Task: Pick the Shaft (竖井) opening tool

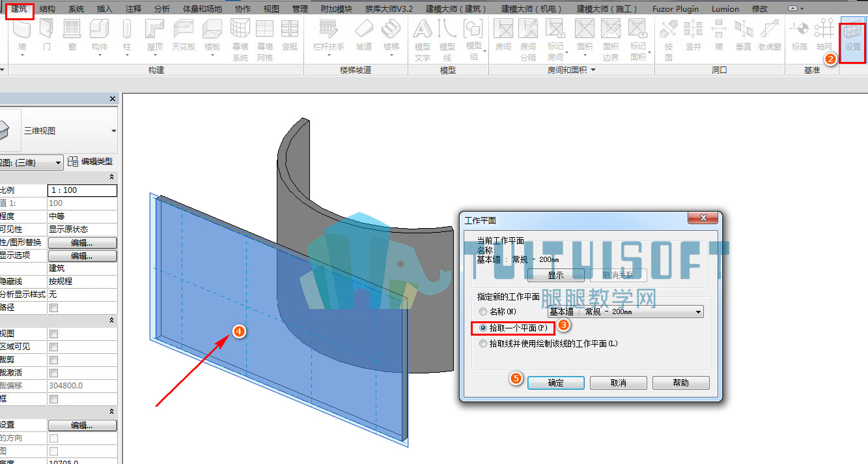Action: (x=693, y=34)
